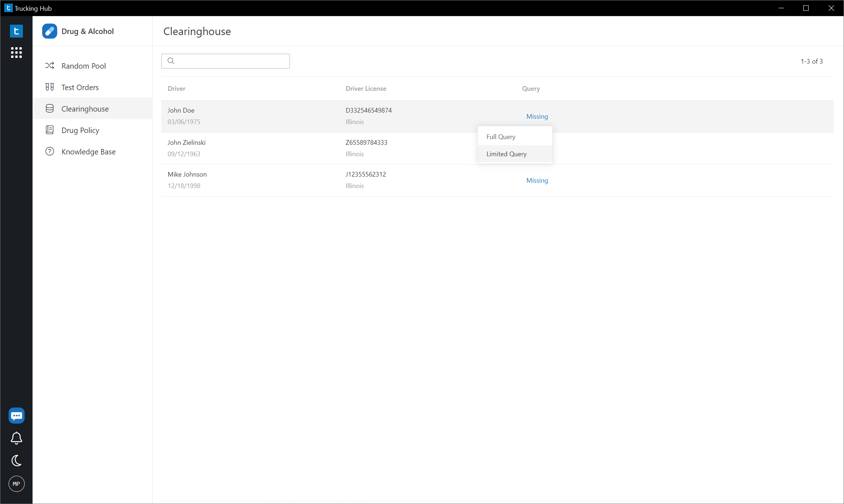Select driver name John Doe
The image size is (844, 504).
(181, 110)
